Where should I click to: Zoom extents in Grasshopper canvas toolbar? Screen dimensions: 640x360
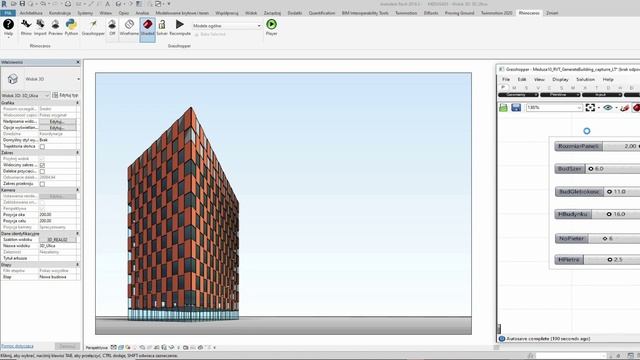tap(590, 107)
